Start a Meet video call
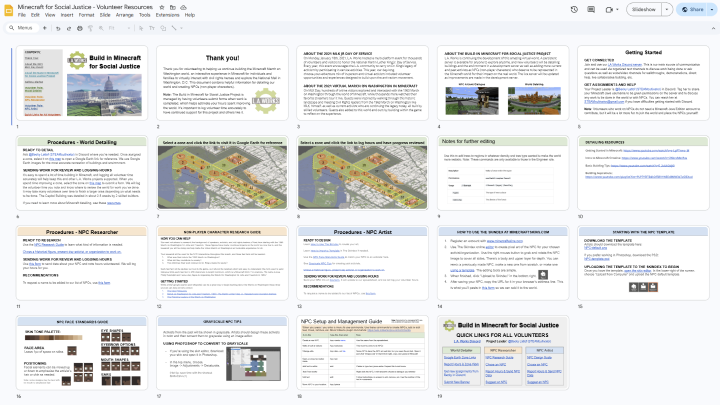Image resolution: width=720 pixels, height=405 pixels. tap(609, 9)
